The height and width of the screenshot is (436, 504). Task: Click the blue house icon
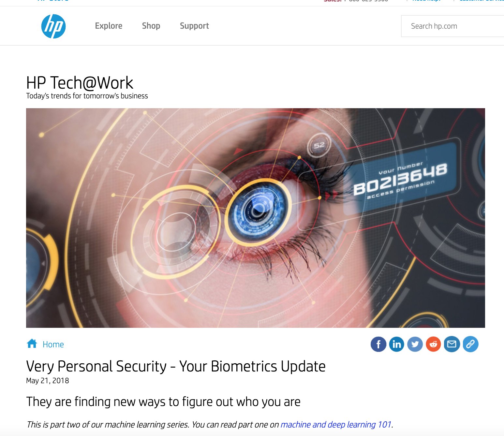coord(32,343)
